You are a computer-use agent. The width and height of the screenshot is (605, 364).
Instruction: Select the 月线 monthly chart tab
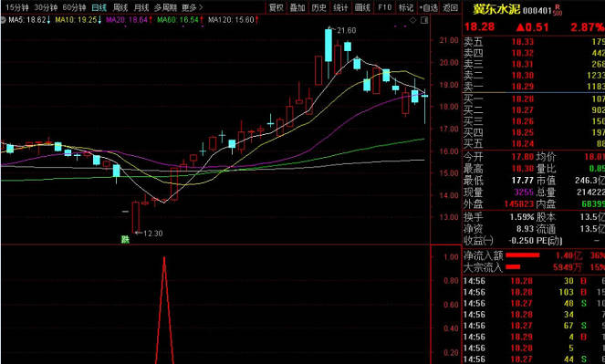(141, 7)
